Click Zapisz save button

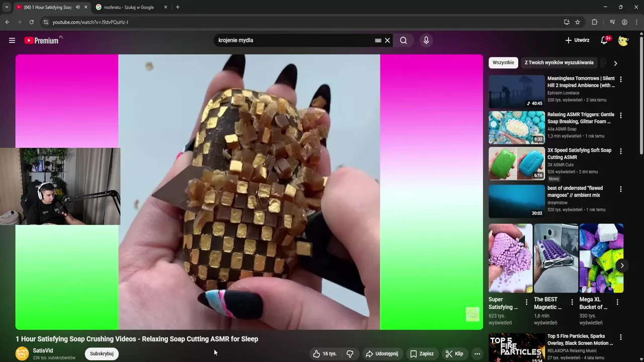(x=422, y=354)
